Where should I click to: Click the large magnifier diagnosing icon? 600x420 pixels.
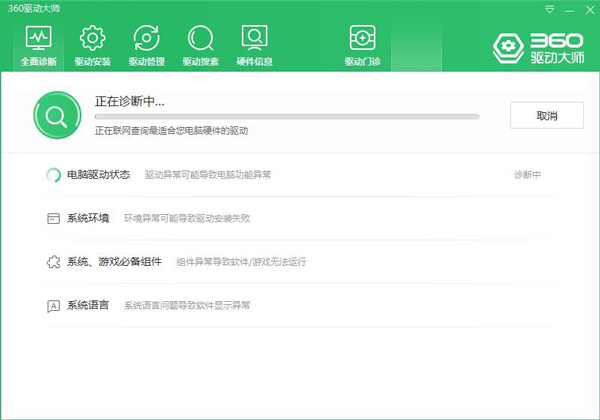[x=57, y=115]
